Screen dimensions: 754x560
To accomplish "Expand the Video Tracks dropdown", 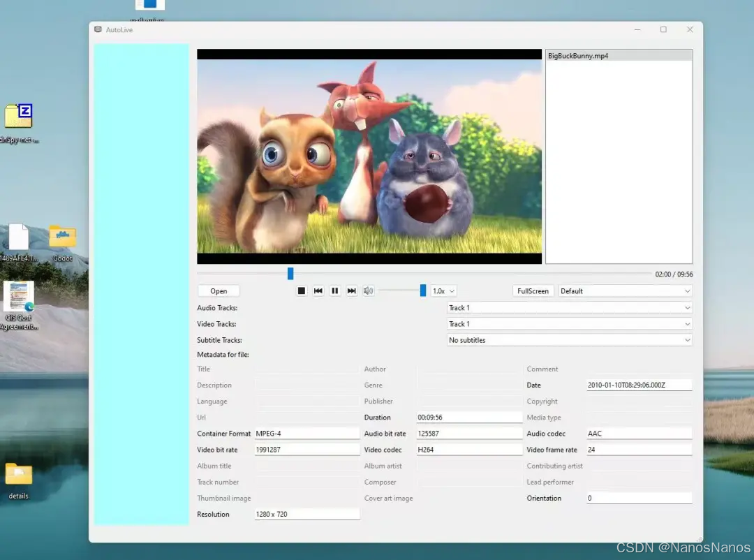I will (x=570, y=324).
